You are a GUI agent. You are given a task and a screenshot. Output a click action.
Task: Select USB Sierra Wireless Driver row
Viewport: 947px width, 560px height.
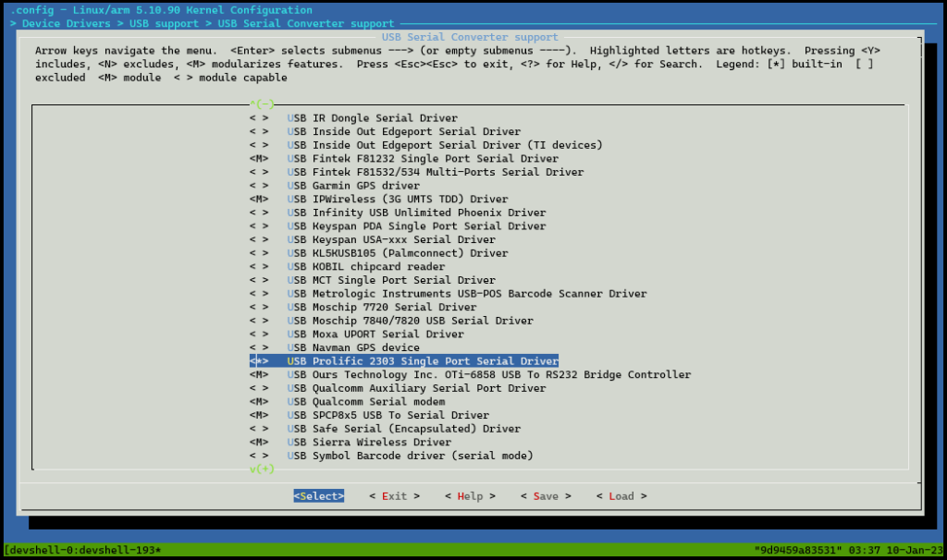click(x=351, y=442)
